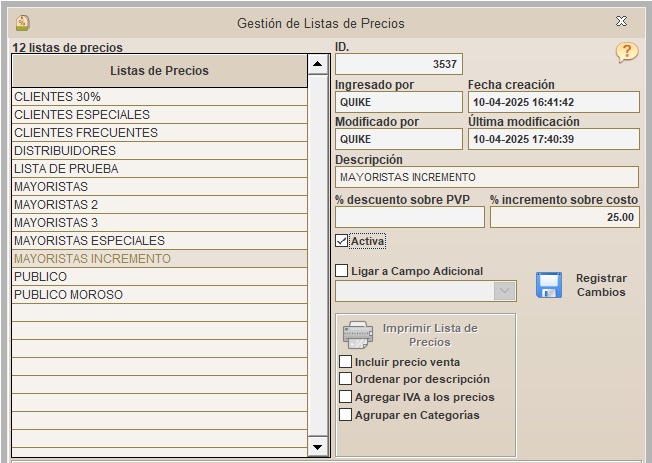Click the scroll down arrow of price list
This screenshot has width=652, height=463.
pos(318,447)
